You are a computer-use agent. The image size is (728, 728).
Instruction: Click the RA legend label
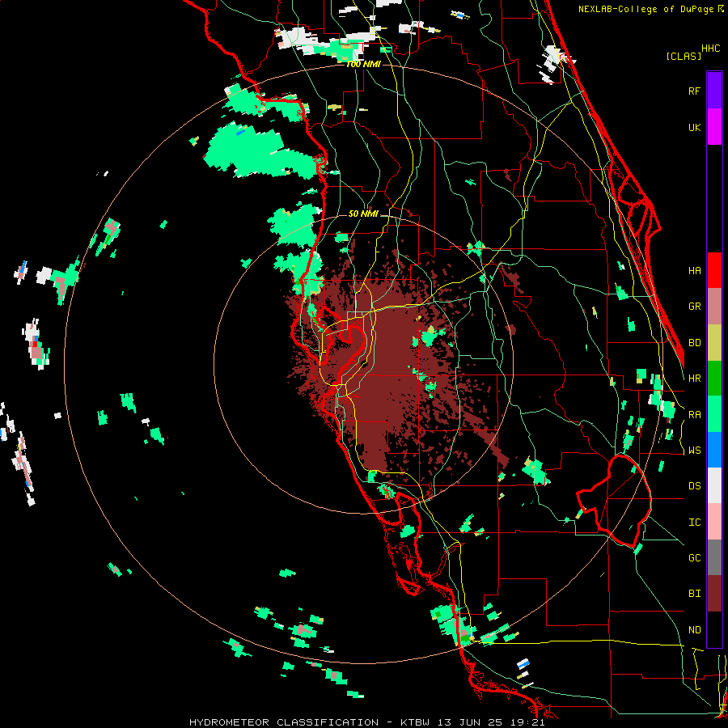[x=694, y=415]
